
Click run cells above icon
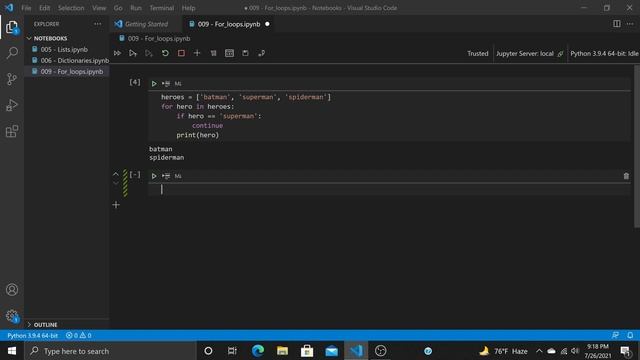(x=133, y=53)
